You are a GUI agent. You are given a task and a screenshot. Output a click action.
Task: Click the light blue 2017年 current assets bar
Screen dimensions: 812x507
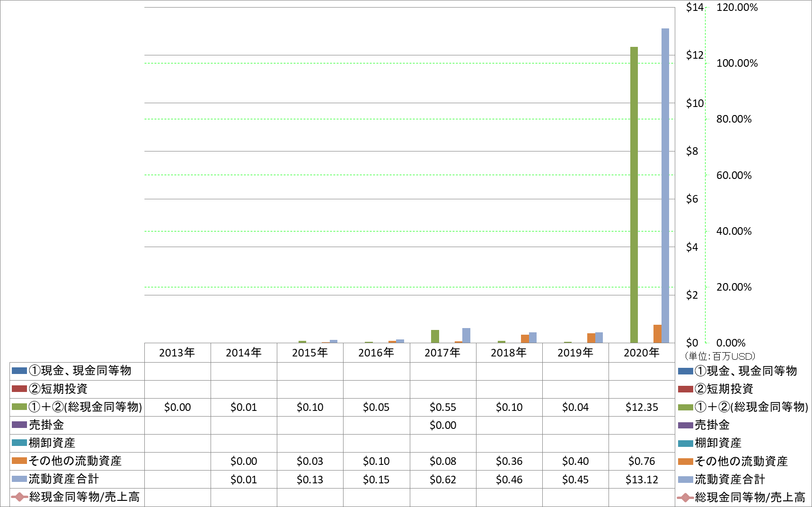coord(466,335)
